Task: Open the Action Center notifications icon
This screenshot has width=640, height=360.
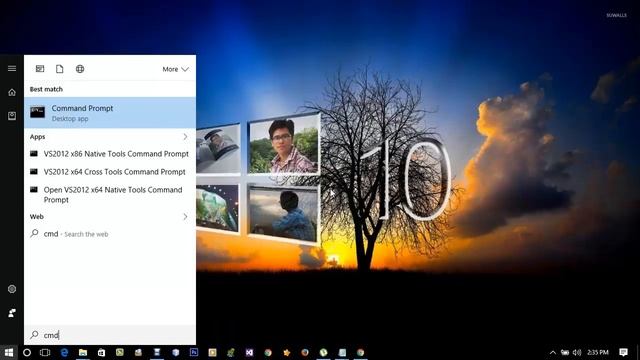Action: pyautogui.click(x=623, y=352)
